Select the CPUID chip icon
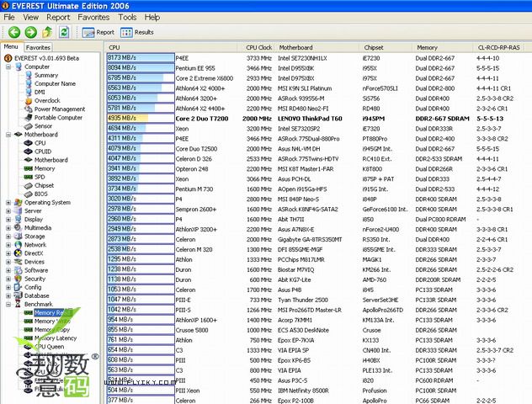532x404 pixels. (x=29, y=151)
